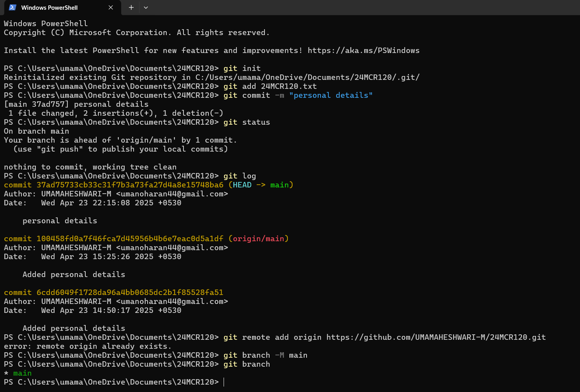Click the red origin/main label

(x=259, y=238)
